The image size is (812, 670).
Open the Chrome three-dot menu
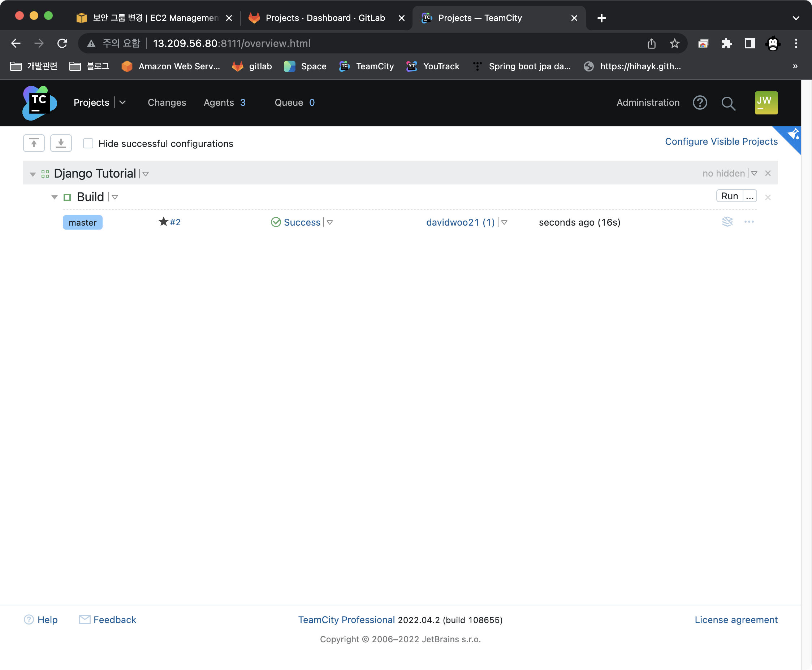pos(796,43)
